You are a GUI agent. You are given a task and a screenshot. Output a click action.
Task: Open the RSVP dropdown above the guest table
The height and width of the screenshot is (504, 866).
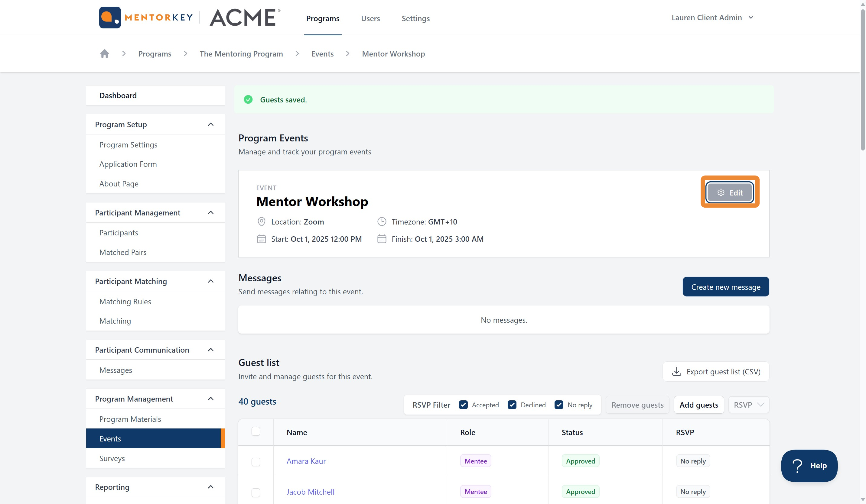748,405
